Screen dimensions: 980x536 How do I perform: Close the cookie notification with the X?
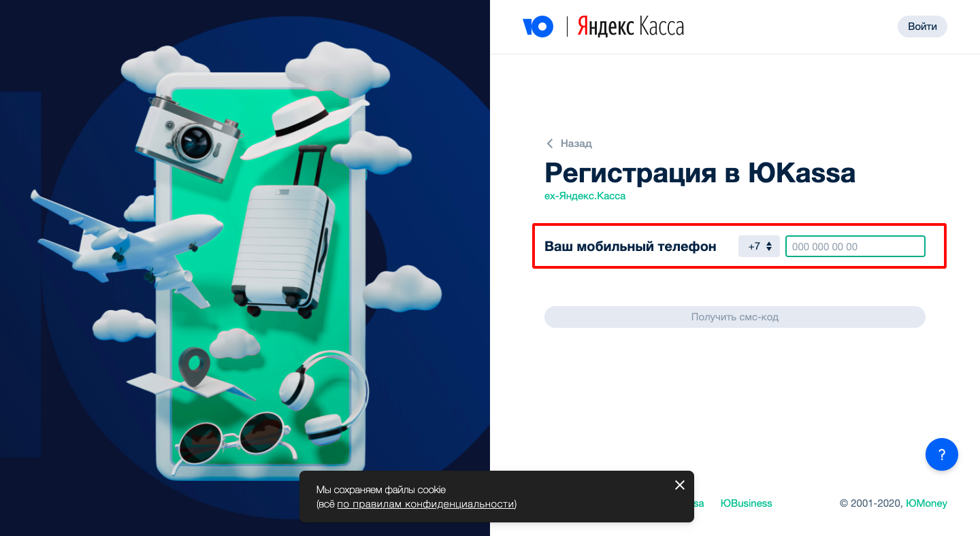coord(679,485)
